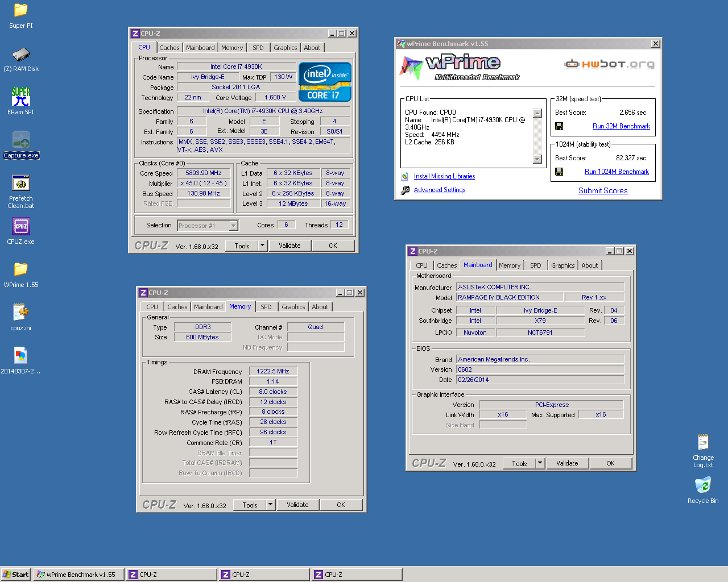This screenshot has height=582, width=728.
Task: Open Memory tab in CPU window
Action: (232, 48)
